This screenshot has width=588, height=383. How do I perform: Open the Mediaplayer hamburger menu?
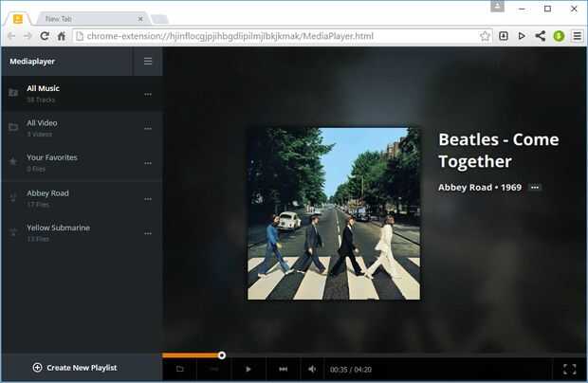pyautogui.click(x=148, y=61)
